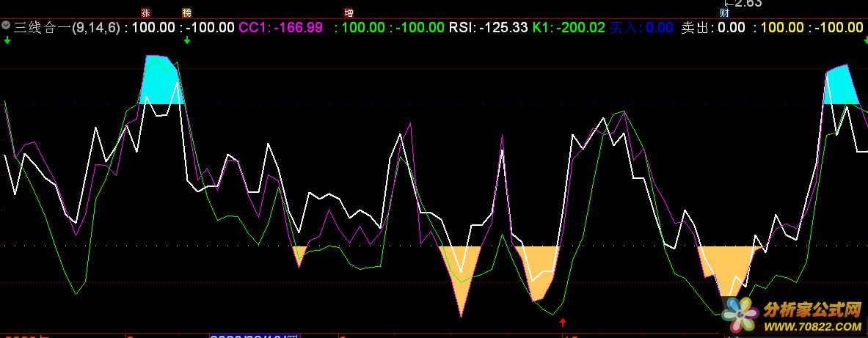
Task: Click the magenta CC1: -166.99 value
Action: pyautogui.click(x=280, y=27)
